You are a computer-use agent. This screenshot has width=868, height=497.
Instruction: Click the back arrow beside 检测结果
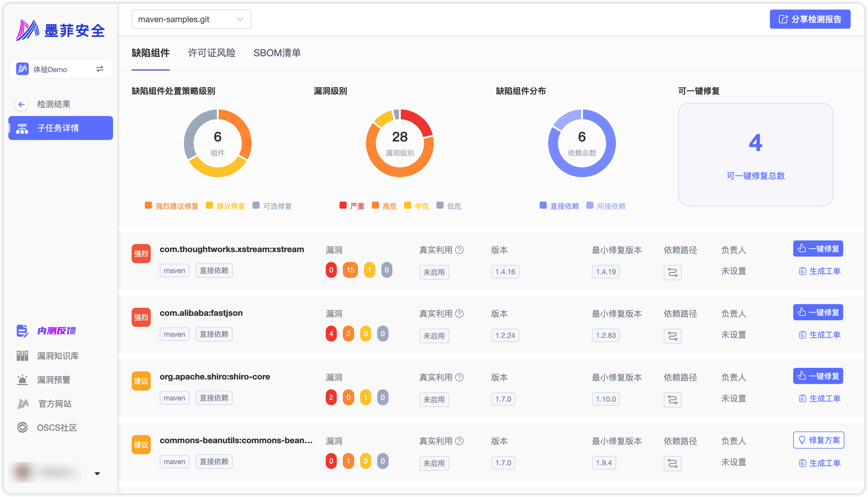click(22, 104)
